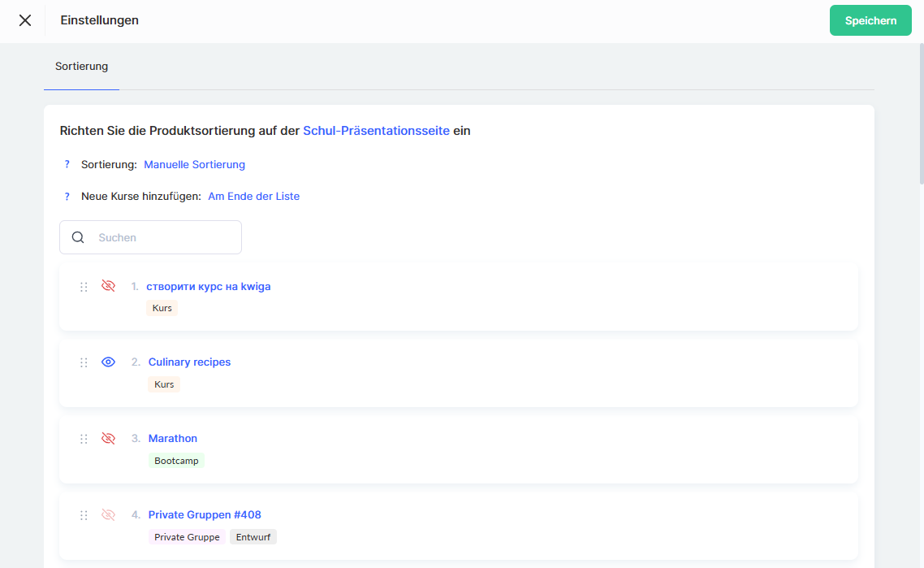Close the Einstellungen settings panel
The height and width of the screenshot is (568, 924).
pyautogui.click(x=25, y=20)
